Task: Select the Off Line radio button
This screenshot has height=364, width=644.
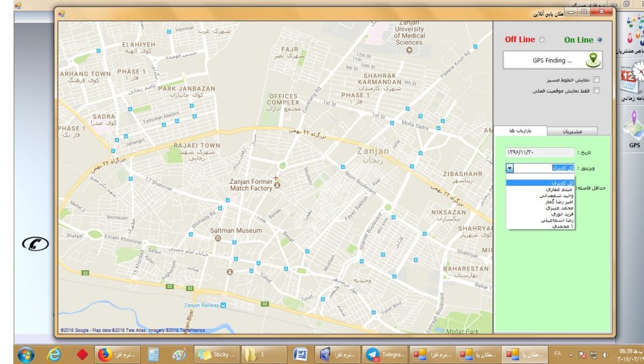Action: tap(541, 40)
